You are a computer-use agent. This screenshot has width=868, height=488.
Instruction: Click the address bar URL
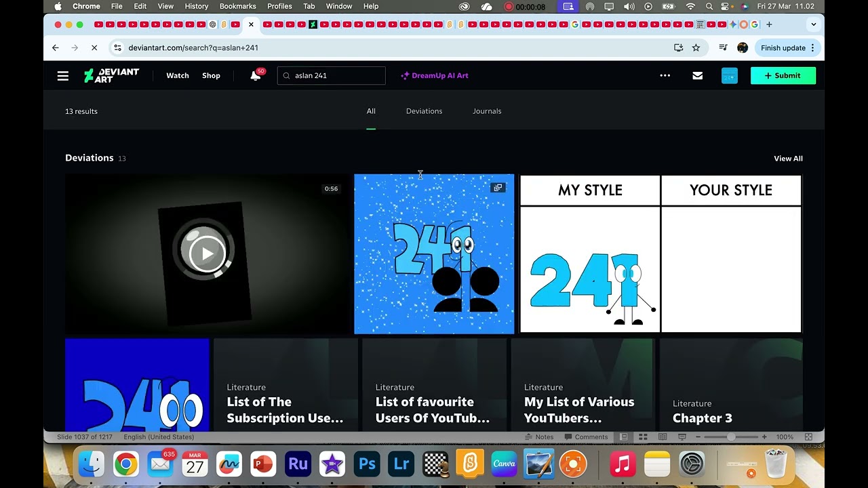tap(193, 48)
